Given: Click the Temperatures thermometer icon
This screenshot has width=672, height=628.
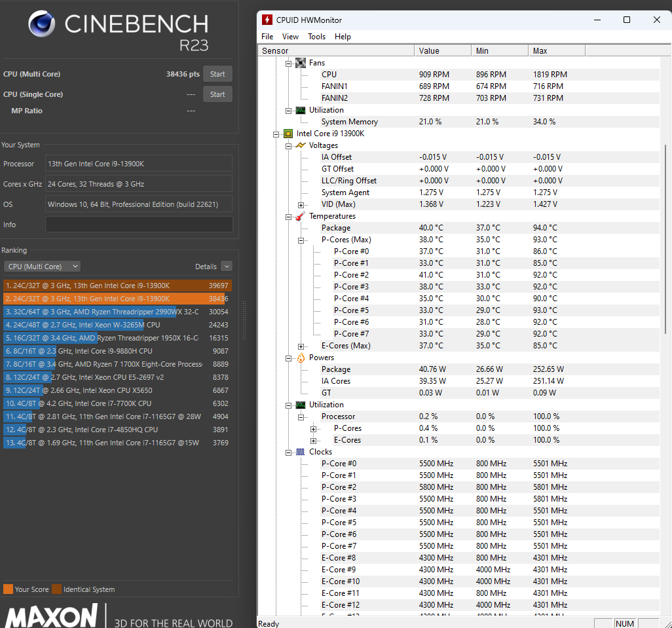Looking at the screenshot, I should point(301,216).
